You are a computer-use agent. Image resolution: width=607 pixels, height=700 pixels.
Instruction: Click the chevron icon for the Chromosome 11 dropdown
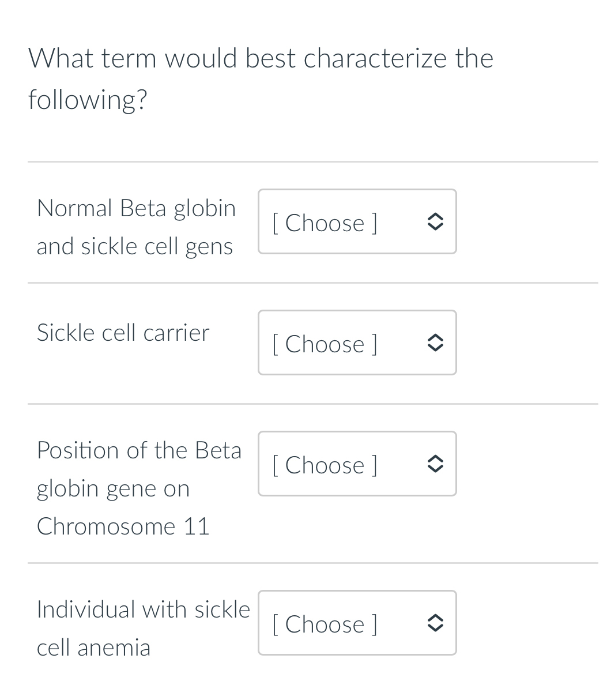coord(436,464)
